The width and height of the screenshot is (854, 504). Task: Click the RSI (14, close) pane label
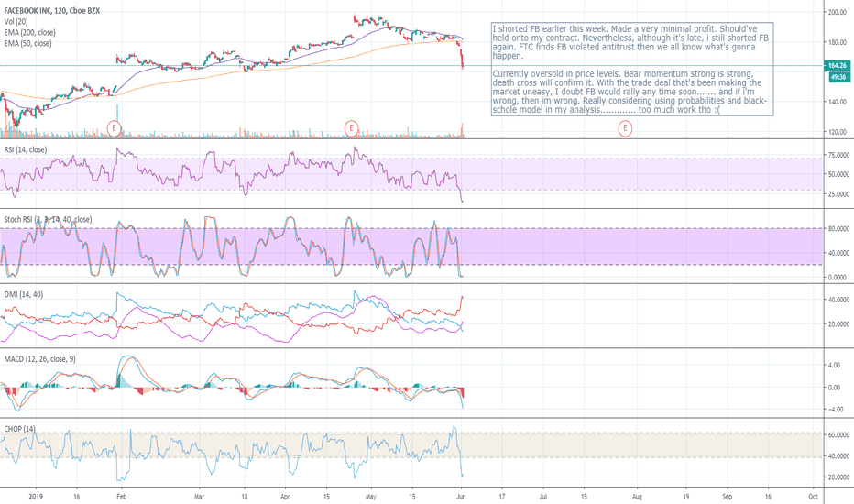(x=26, y=150)
